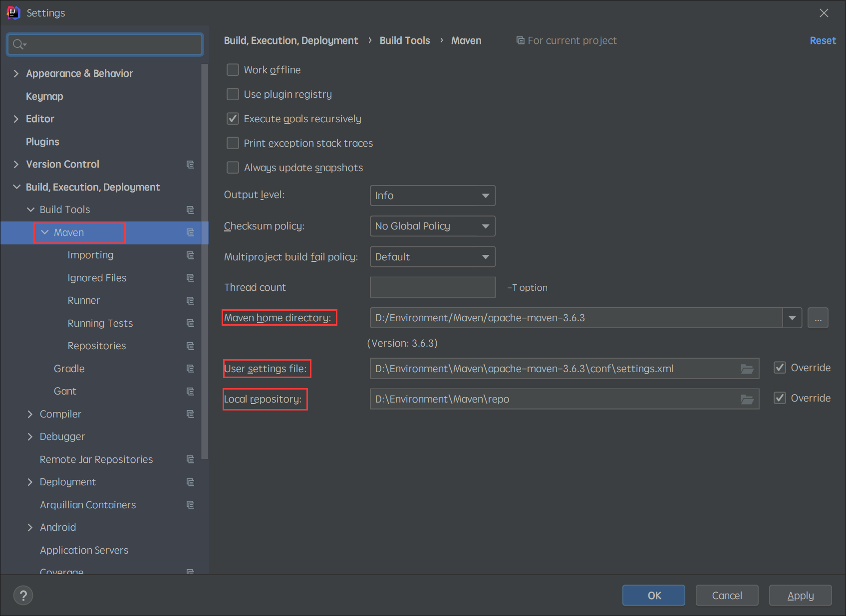Click the IntelliJ logo in the title bar
Viewport: 846px width, 616px height.
click(x=13, y=12)
